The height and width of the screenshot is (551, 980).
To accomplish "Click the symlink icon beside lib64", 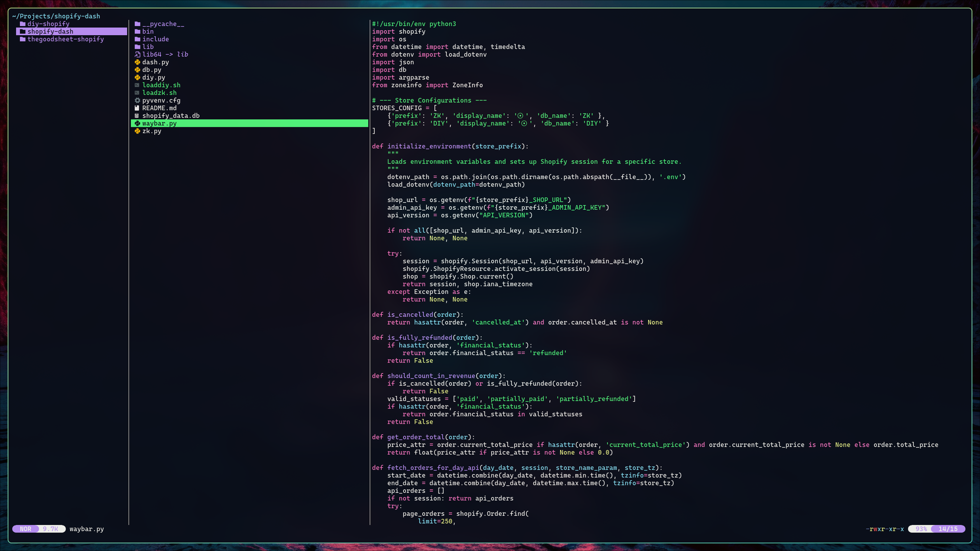I will point(138,54).
